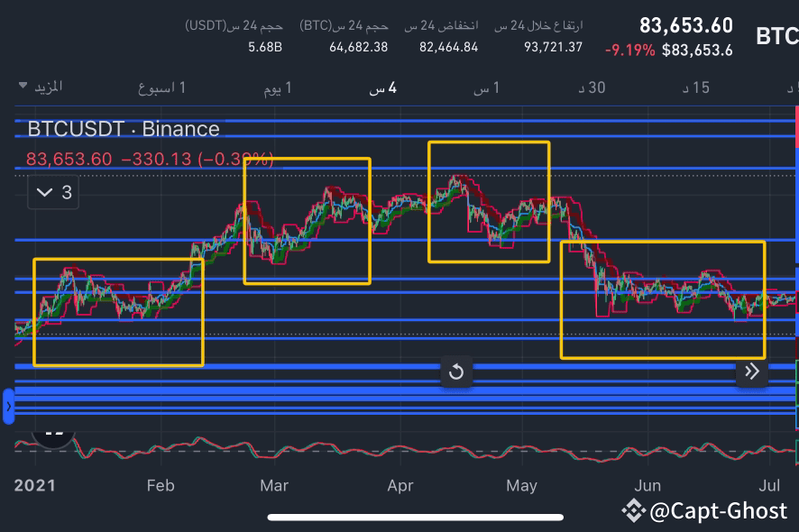Click the 2021 label on time axis

(x=34, y=485)
